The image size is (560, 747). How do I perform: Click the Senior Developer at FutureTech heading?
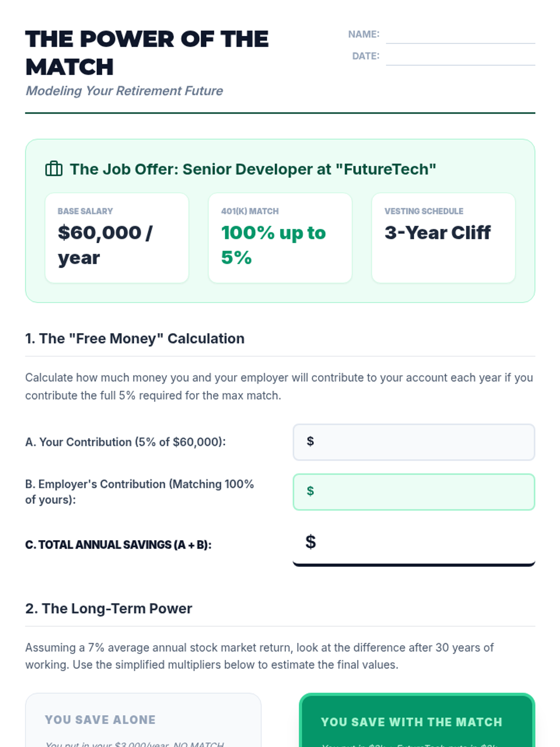[x=253, y=169]
